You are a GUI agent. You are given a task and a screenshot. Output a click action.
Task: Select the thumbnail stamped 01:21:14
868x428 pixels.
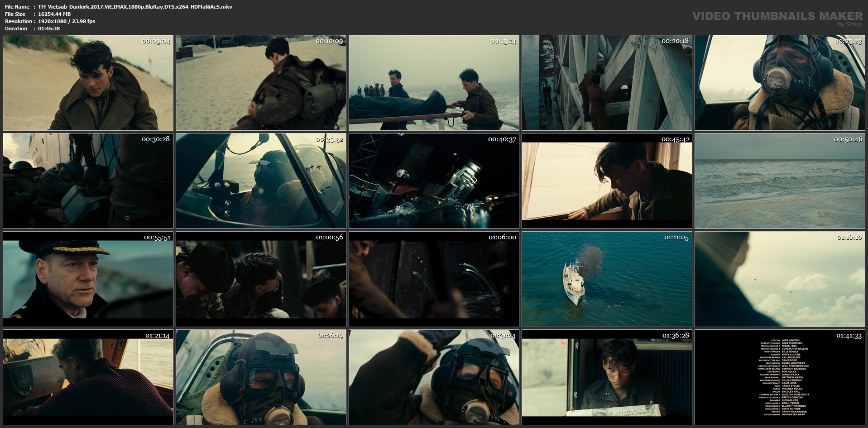pyautogui.click(x=88, y=377)
